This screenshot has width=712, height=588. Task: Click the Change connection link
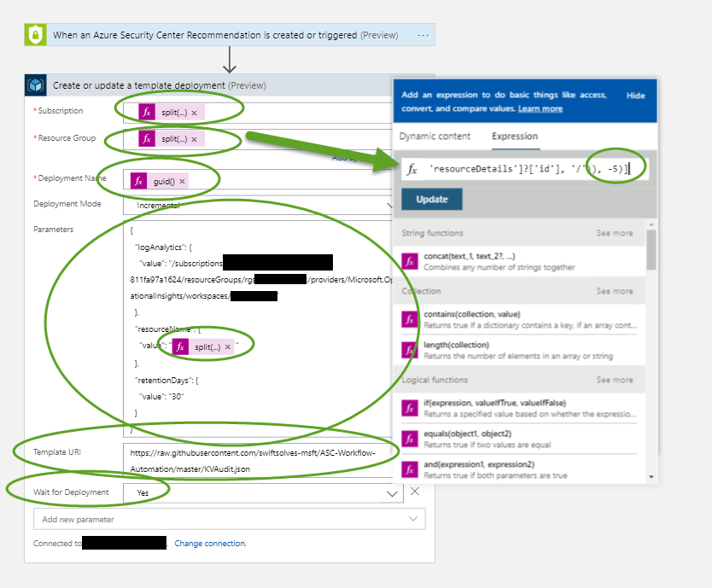click(210, 543)
